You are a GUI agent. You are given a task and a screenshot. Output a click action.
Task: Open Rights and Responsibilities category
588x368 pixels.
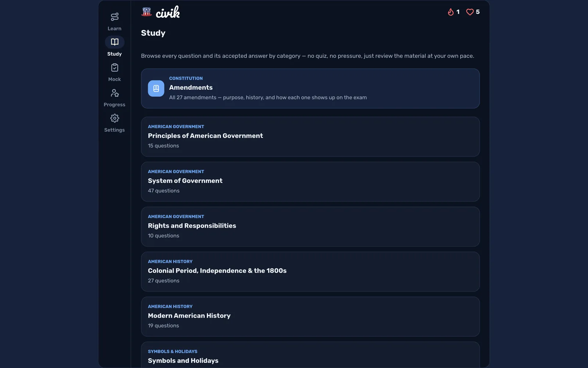pyautogui.click(x=310, y=227)
